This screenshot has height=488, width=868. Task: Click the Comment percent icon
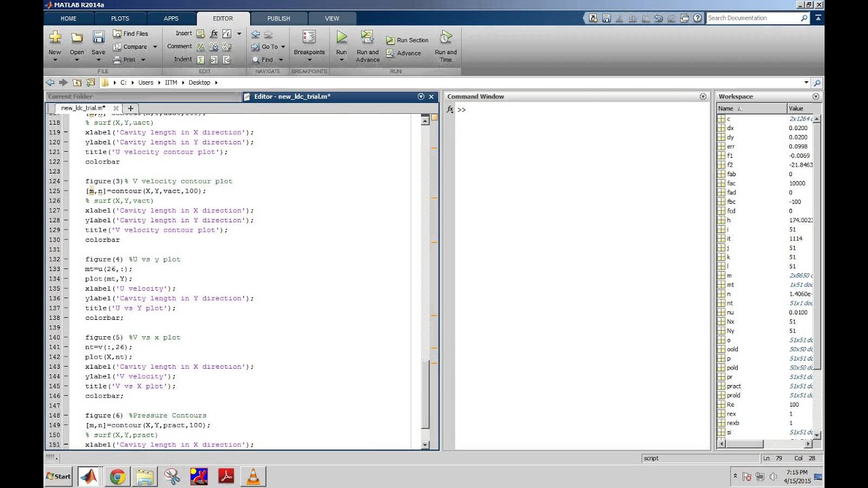(x=201, y=47)
